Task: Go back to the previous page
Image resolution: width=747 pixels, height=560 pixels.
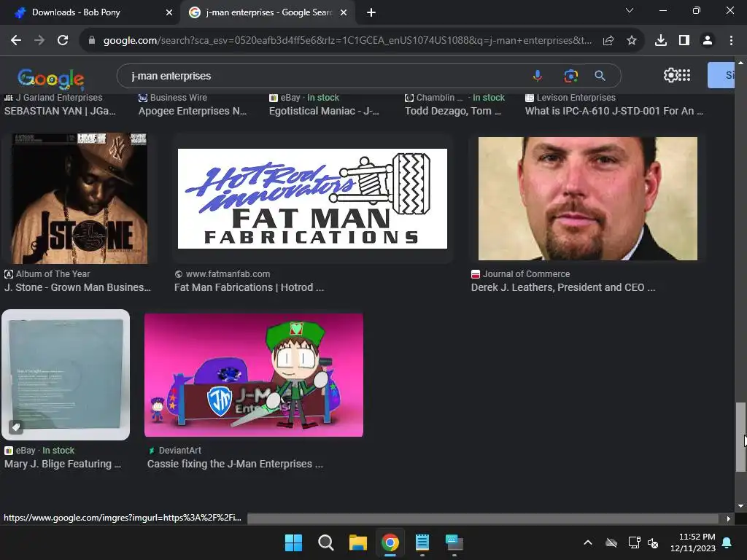Action: (x=16, y=41)
